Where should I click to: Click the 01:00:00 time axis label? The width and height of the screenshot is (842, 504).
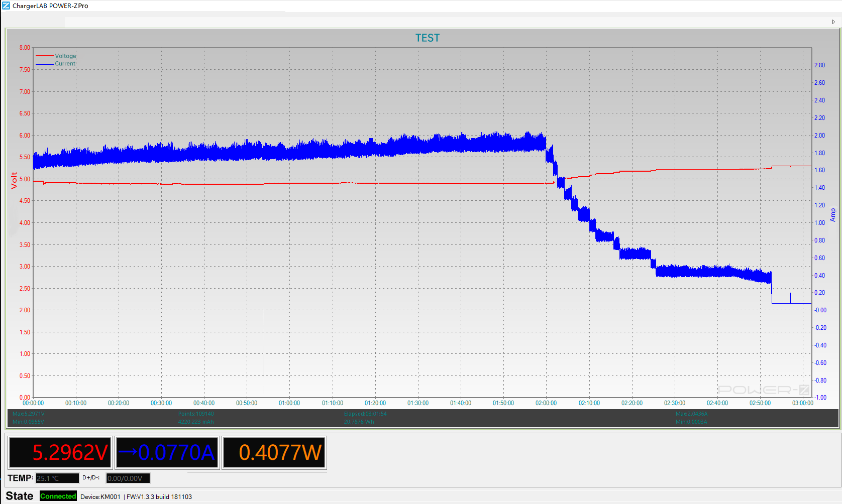[x=289, y=403]
